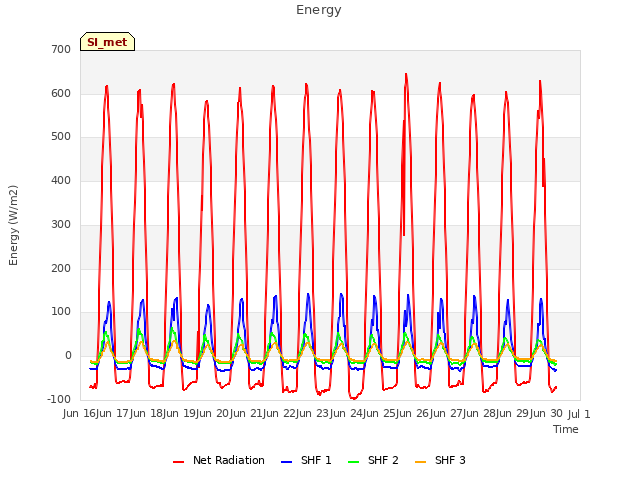
Task: Toggle the SHF 3 legend entry
Action: coord(440,460)
